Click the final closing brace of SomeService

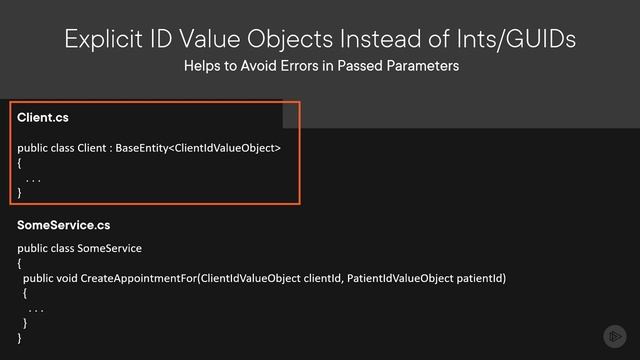19,338
